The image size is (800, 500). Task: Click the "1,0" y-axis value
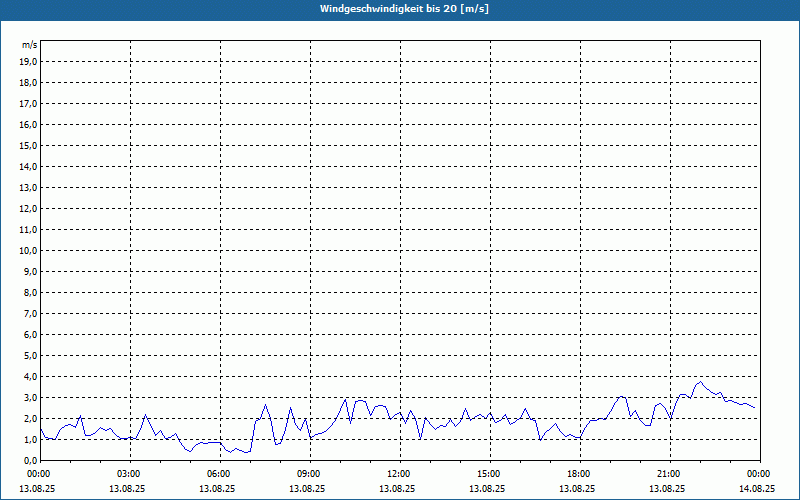coord(30,440)
